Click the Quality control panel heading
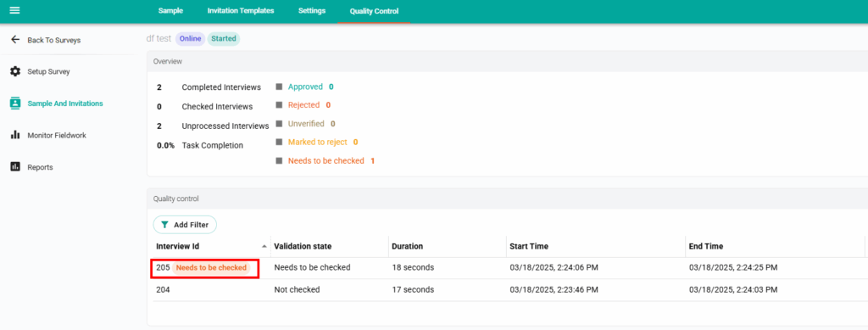The image size is (868, 330). tap(176, 199)
